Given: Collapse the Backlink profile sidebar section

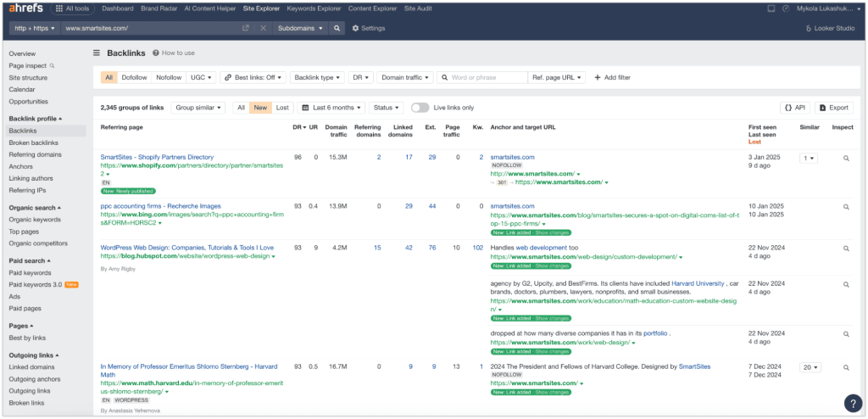Looking at the screenshot, I should (36, 119).
